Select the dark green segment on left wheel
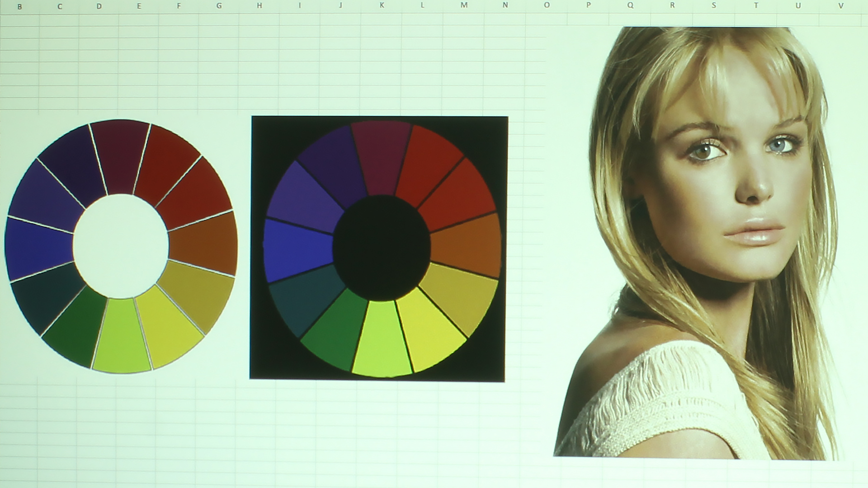 (x=75, y=325)
